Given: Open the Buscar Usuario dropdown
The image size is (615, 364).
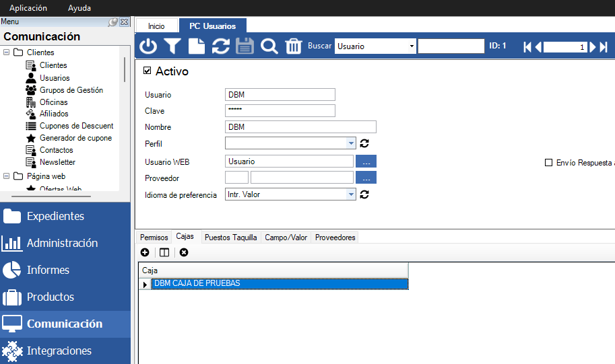Looking at the screenshot, I should coord(412,46).
